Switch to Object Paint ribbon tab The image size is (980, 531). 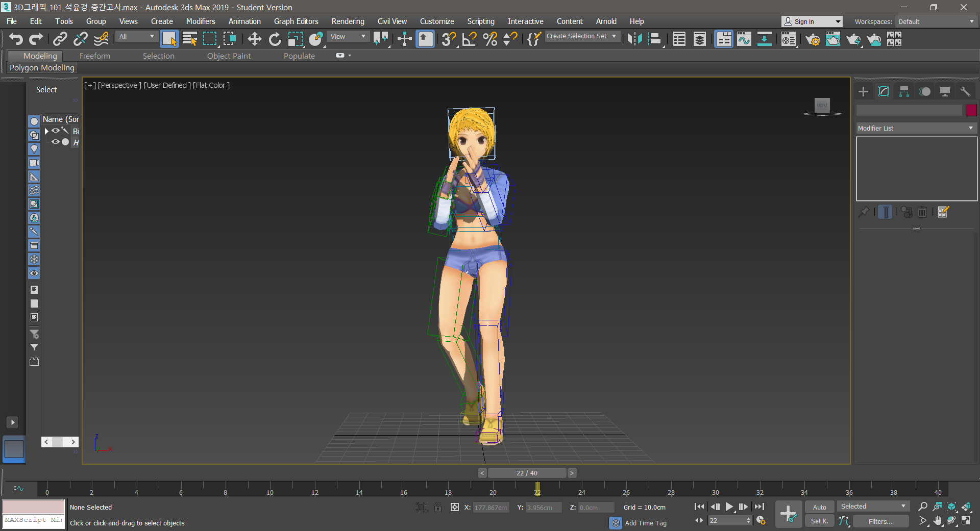[229, 56]
